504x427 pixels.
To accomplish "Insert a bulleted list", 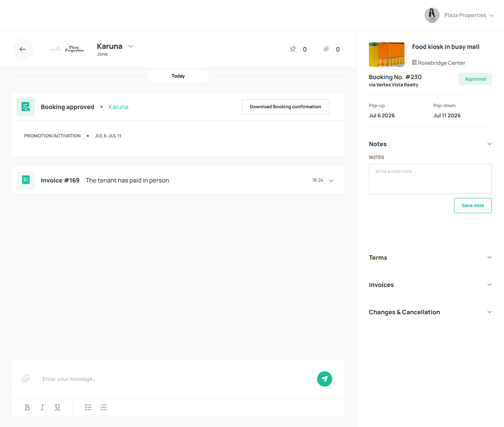I will (88, 407).
